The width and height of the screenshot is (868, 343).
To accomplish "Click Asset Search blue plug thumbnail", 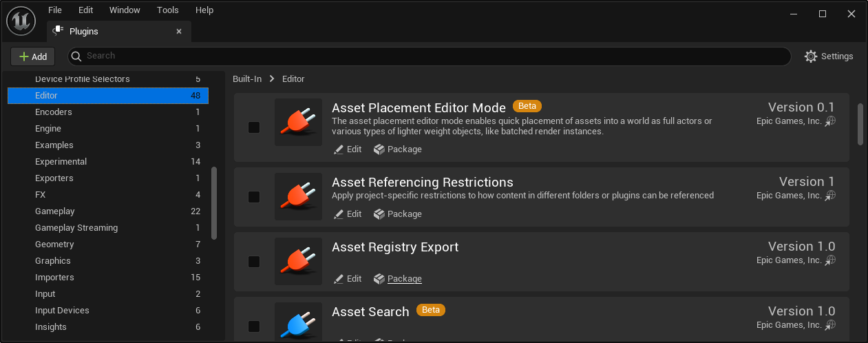I will click(x=298, y=321).
